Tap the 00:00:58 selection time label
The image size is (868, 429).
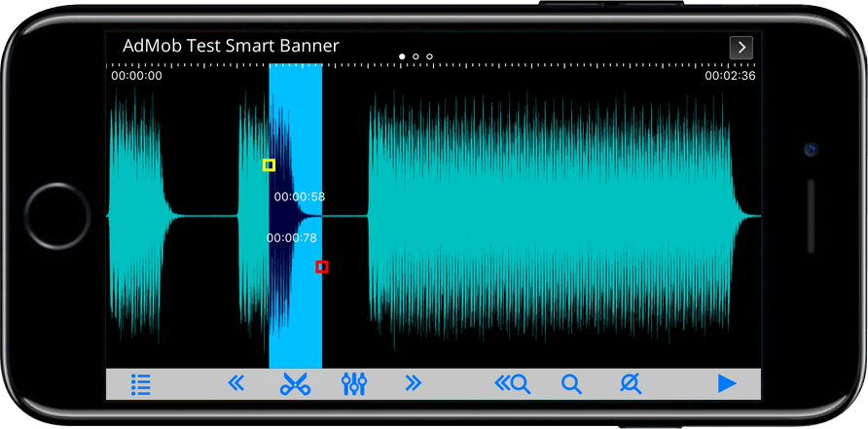point(300,197)
